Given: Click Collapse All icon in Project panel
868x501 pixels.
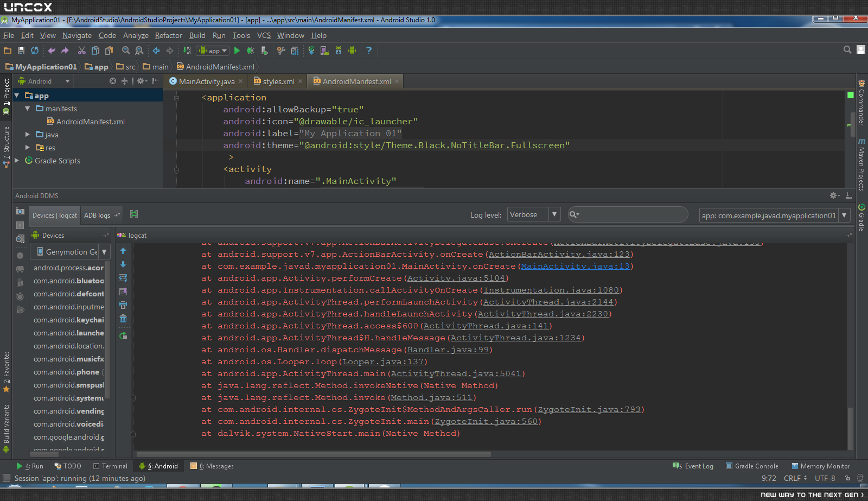Looking at the screenshot, I should (x=124, y=81).
